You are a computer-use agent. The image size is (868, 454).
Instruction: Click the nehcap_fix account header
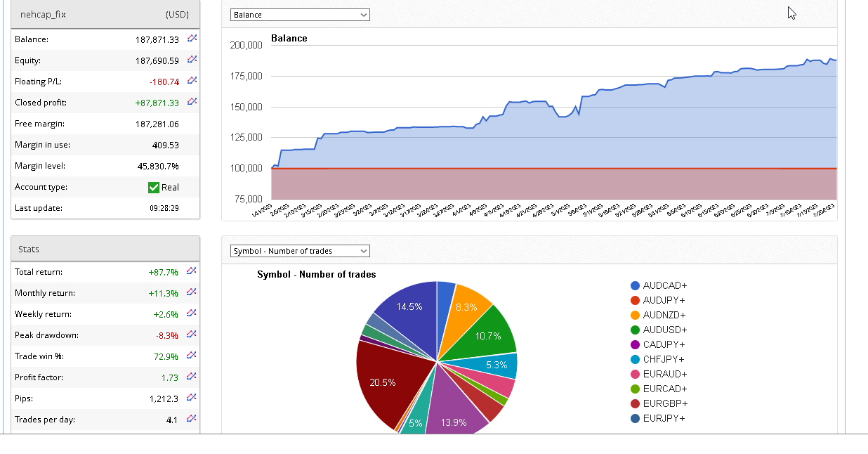(105, 14)
